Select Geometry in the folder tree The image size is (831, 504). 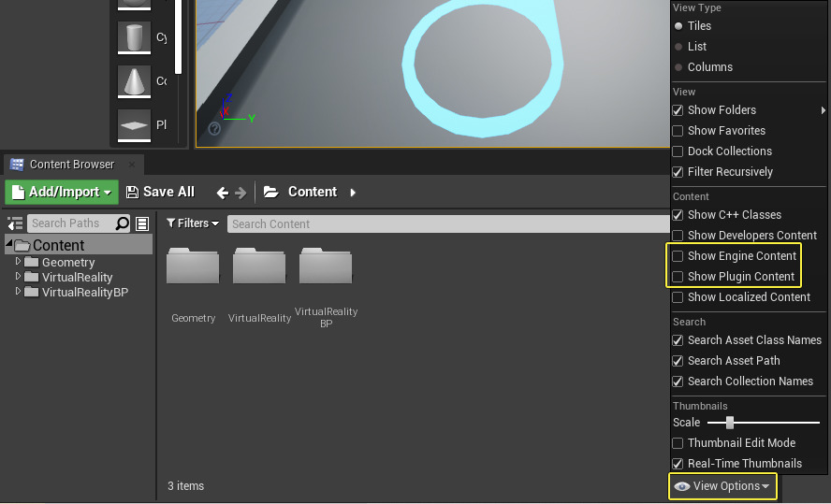(x=68, y=262)
